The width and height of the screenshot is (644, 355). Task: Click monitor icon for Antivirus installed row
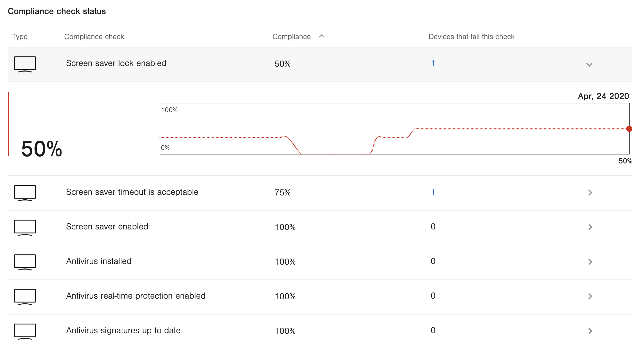tap(25, 262)
